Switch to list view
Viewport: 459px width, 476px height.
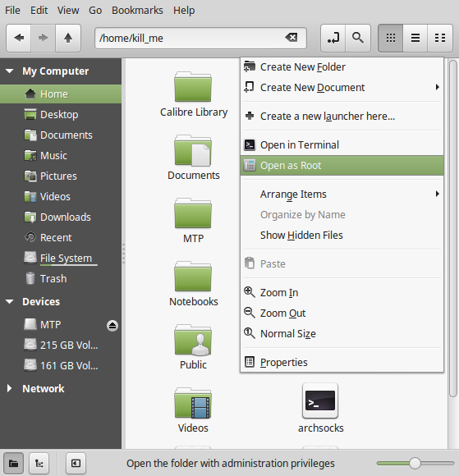(415, 39)
